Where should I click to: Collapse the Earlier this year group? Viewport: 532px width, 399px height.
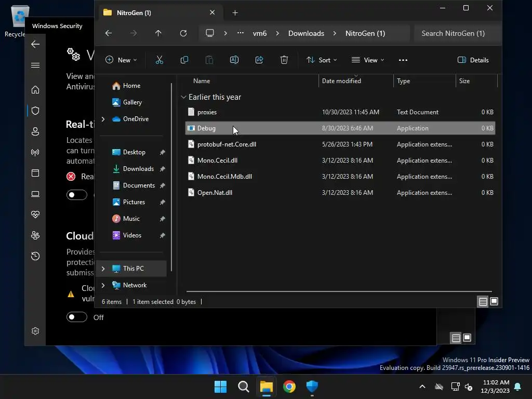(183, 97)
